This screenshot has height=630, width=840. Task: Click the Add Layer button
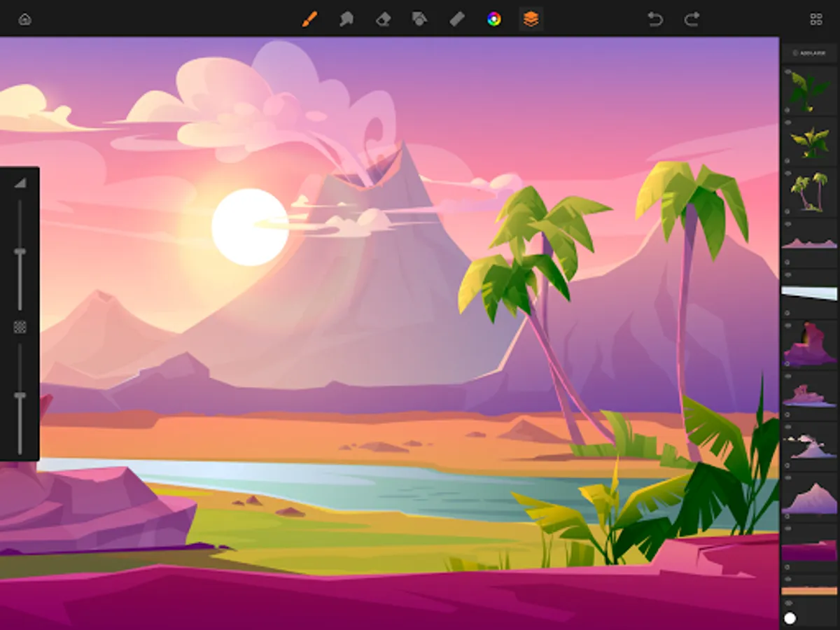(810, 52)
